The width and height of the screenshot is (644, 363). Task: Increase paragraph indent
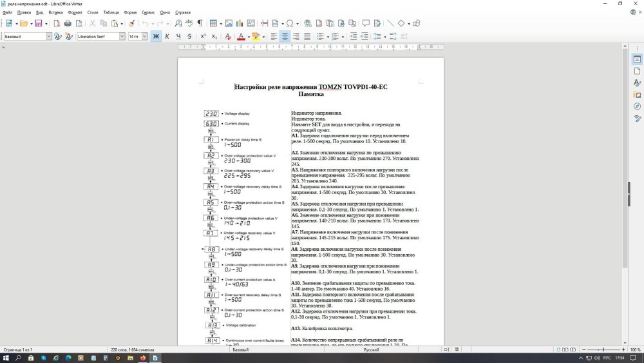[353, 37]
